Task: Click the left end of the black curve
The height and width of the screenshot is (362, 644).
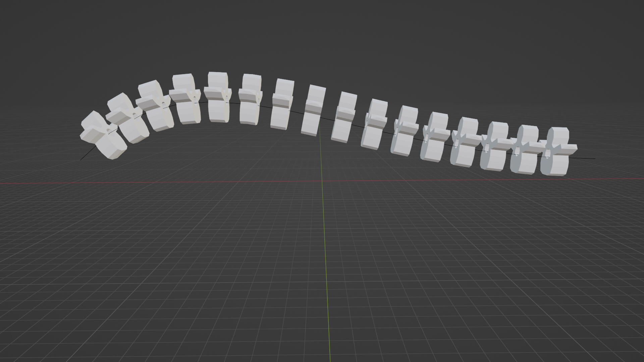Action: (81, 160)
